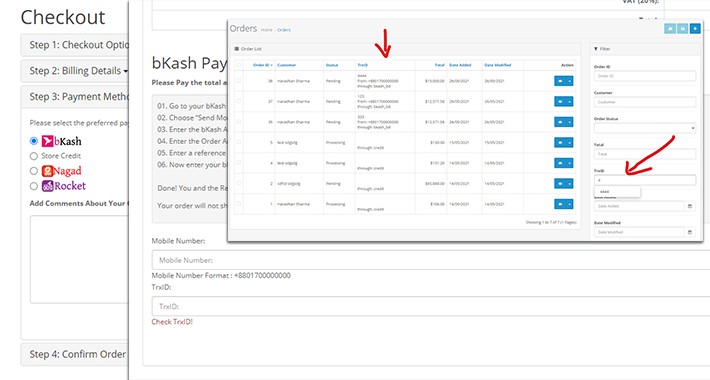Click the Home breadcrumb in Orders window
This screenshot has width=710, height=380.
click(267, 30)
